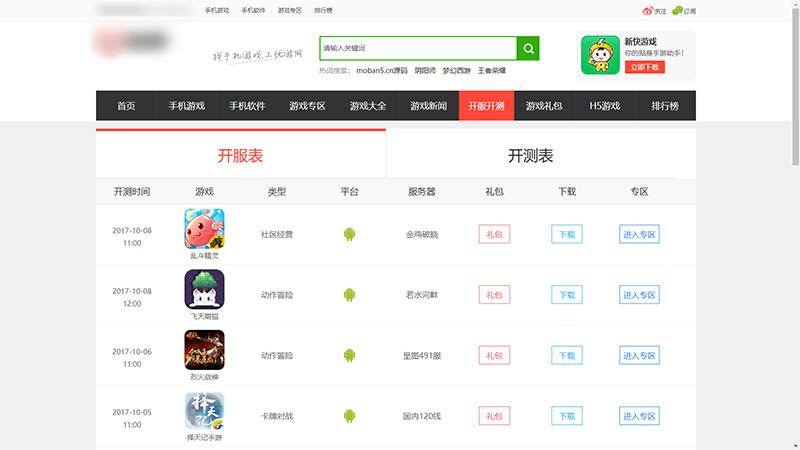The height and width of the screenshot is (450, 800).
Task: Select the highlighted 开服开测 nav item
Action: click(x=486, y=106)
